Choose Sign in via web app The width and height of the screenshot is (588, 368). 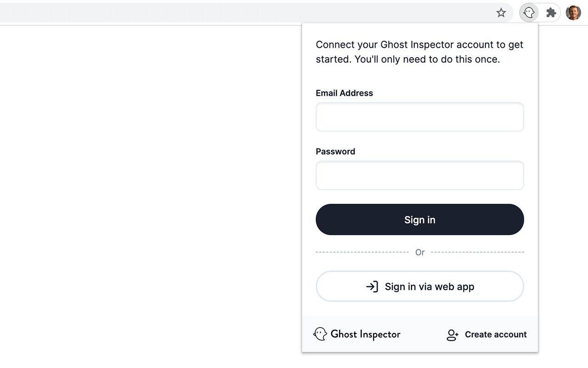[x=419, y=286]
